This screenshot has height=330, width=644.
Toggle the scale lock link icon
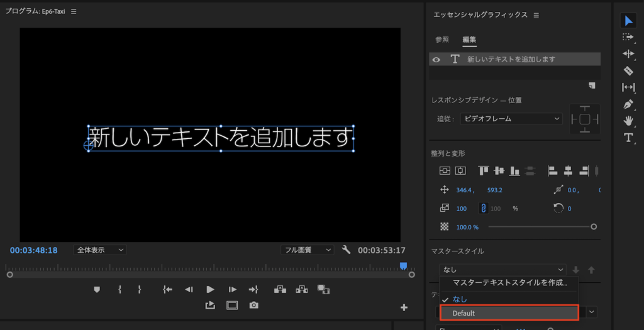click(x=484, y=209)
